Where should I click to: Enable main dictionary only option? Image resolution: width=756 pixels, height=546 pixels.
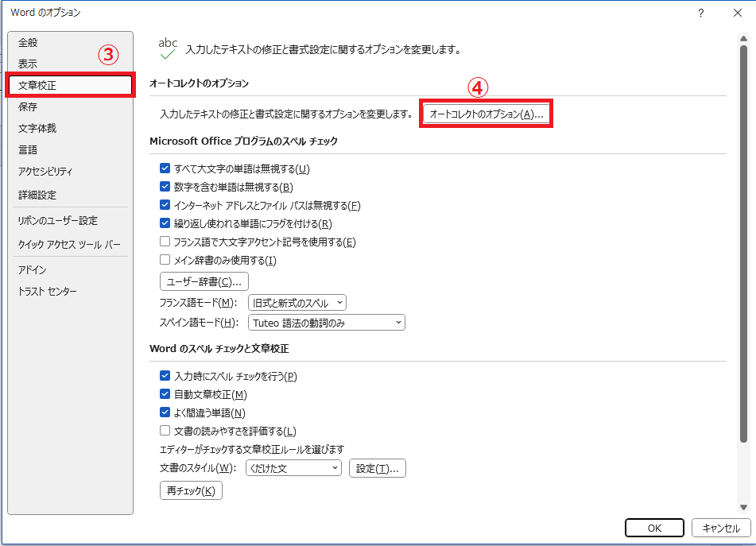pyautogui.click(x=165, y=260)
